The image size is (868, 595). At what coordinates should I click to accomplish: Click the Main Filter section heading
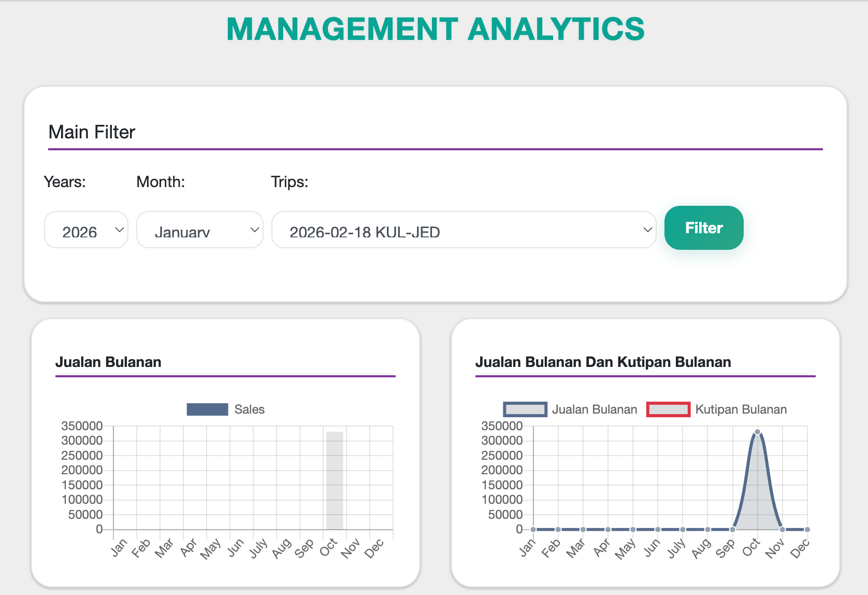(91, 132)
